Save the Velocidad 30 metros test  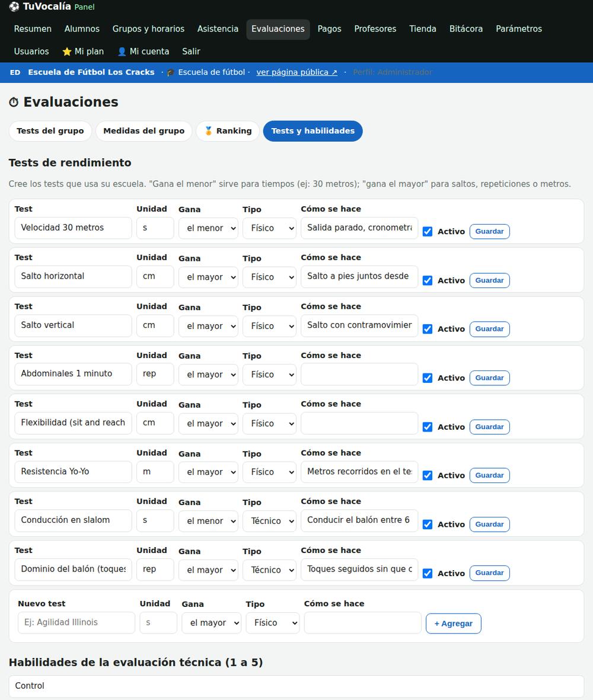489,231
